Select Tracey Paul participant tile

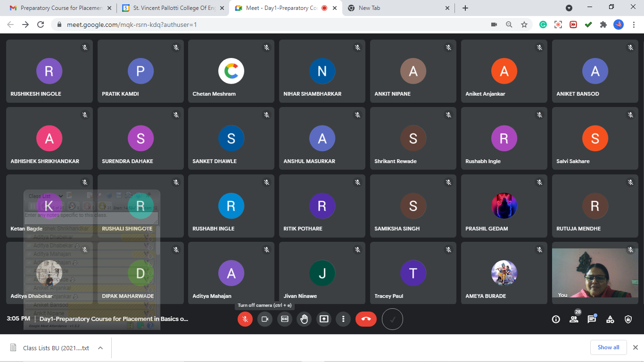click(413, 273)
